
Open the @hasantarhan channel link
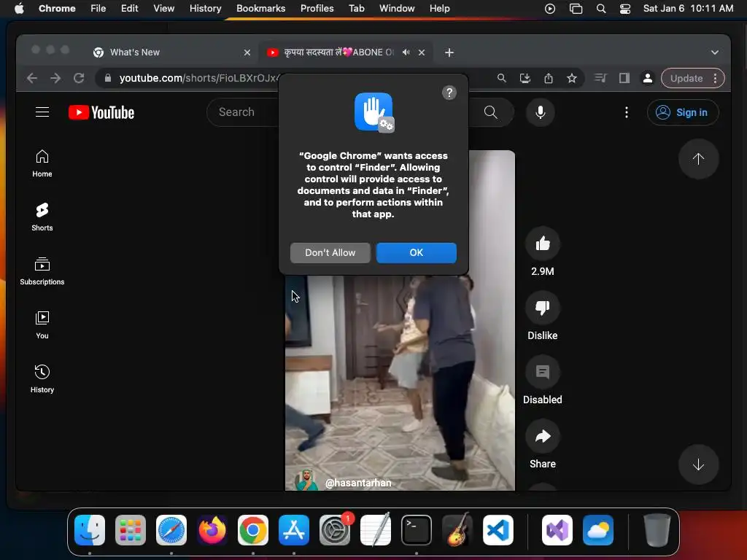pyautogui.click(x=358, y=483)
